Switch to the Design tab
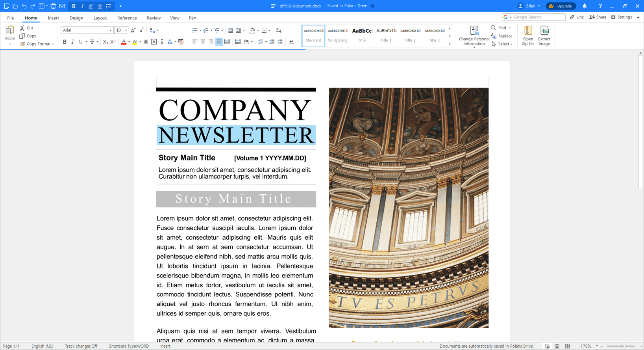This screenshot has height=350, width=644. [x=76, y=18]
